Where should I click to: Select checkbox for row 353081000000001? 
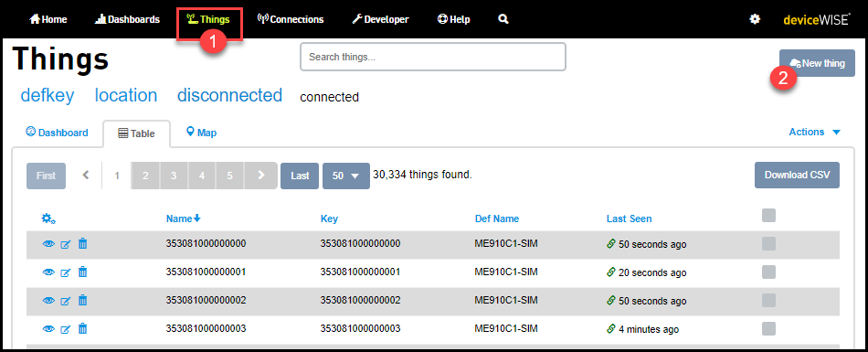[768, 272]
